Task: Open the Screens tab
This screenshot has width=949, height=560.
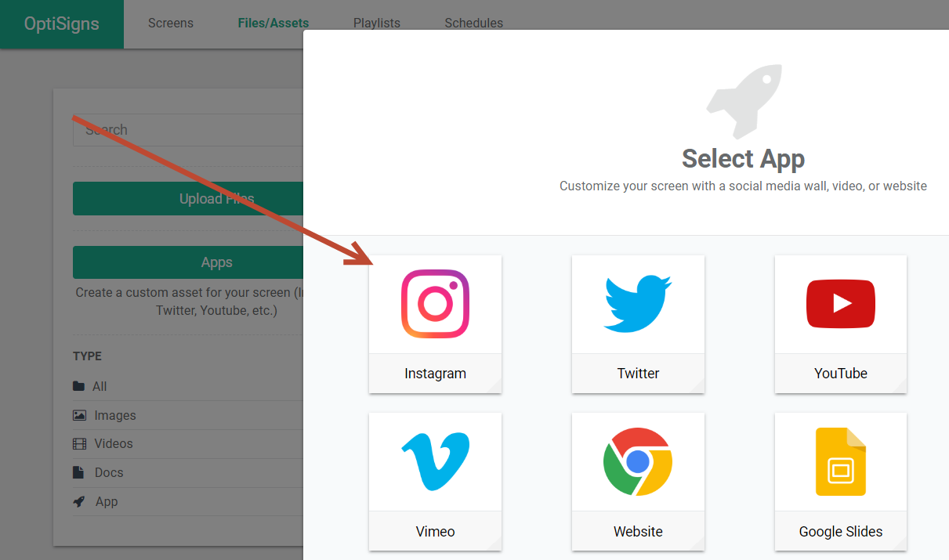Action: tap(171, 23)
